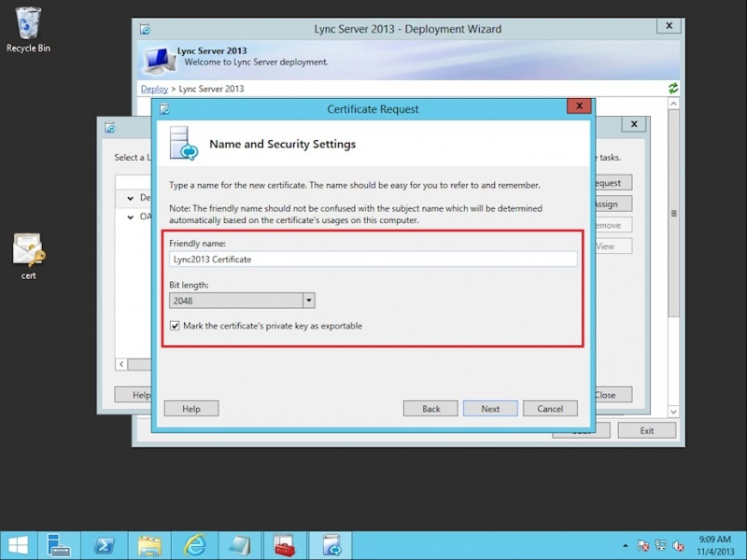747x560 pixels.
Task: Uncheck Mark private key as exportable
Action: (x=176, y=326)
